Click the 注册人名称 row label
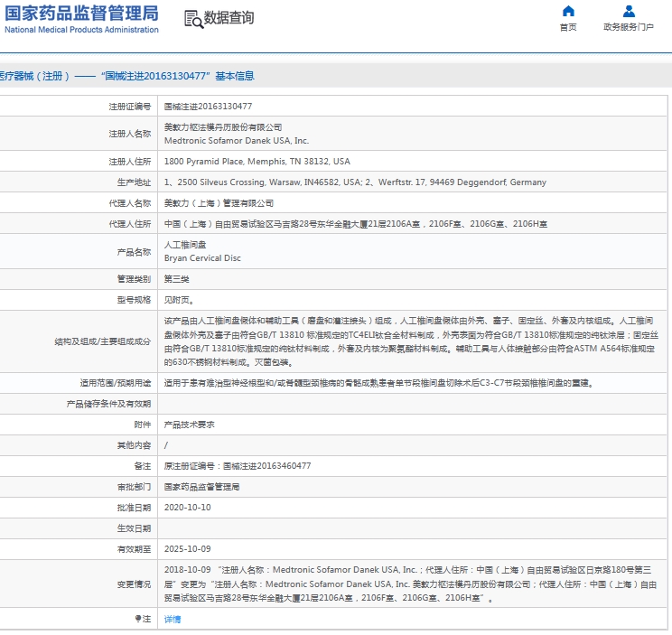This screenshot has height=635, width=672. click(130, 134)
